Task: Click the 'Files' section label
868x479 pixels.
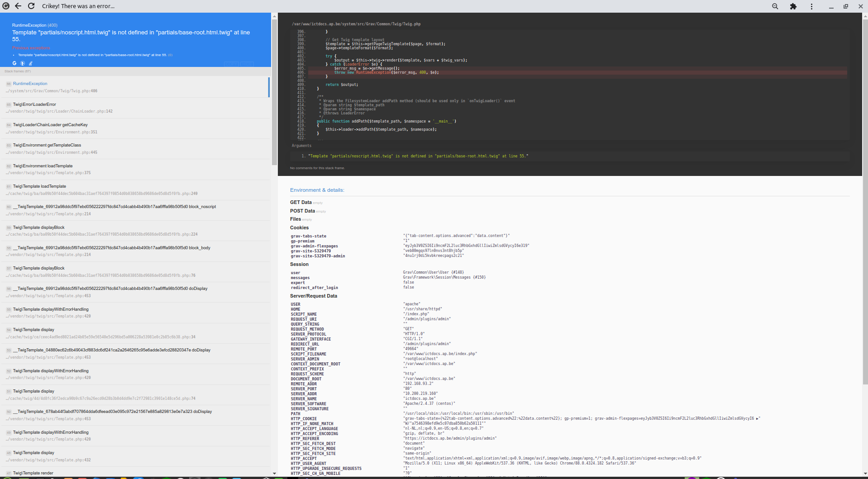Action: [296, 219]
